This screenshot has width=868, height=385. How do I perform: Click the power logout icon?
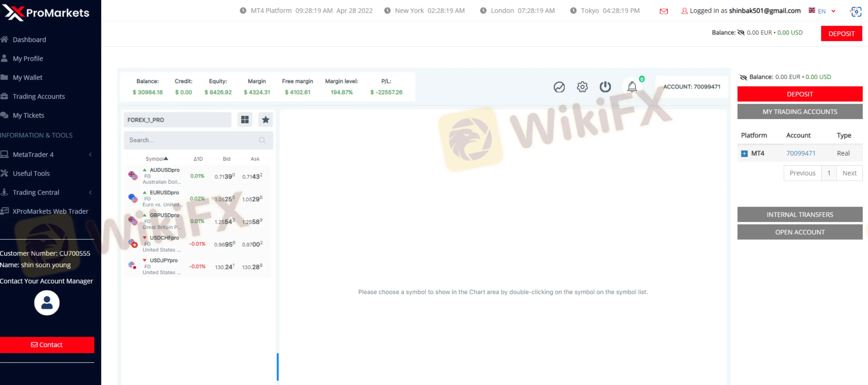point(605,87)
